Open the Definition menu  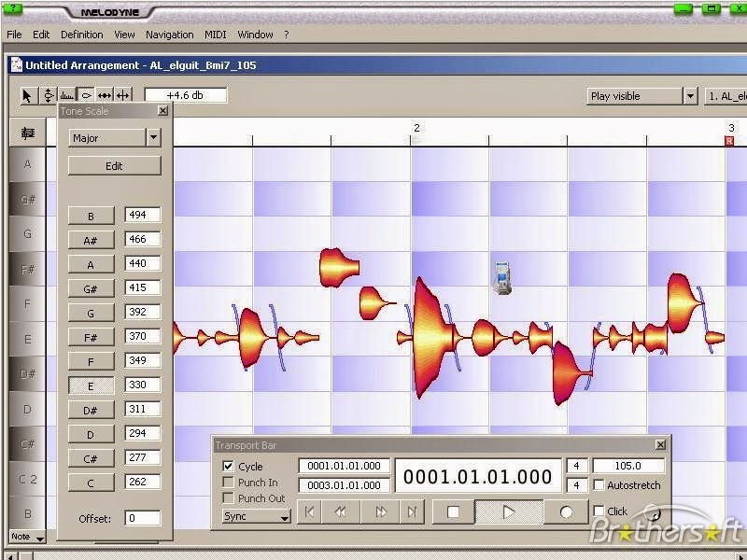(81, 35)
